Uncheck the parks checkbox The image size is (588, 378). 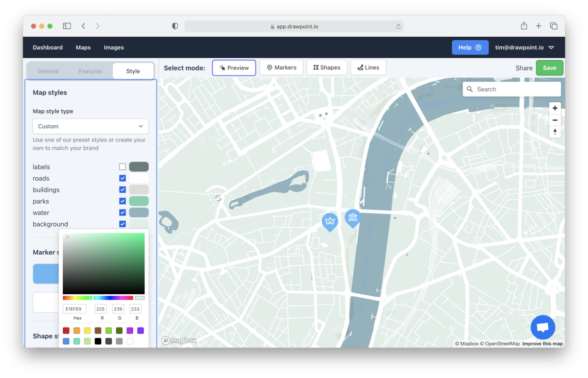click(122, 201)
